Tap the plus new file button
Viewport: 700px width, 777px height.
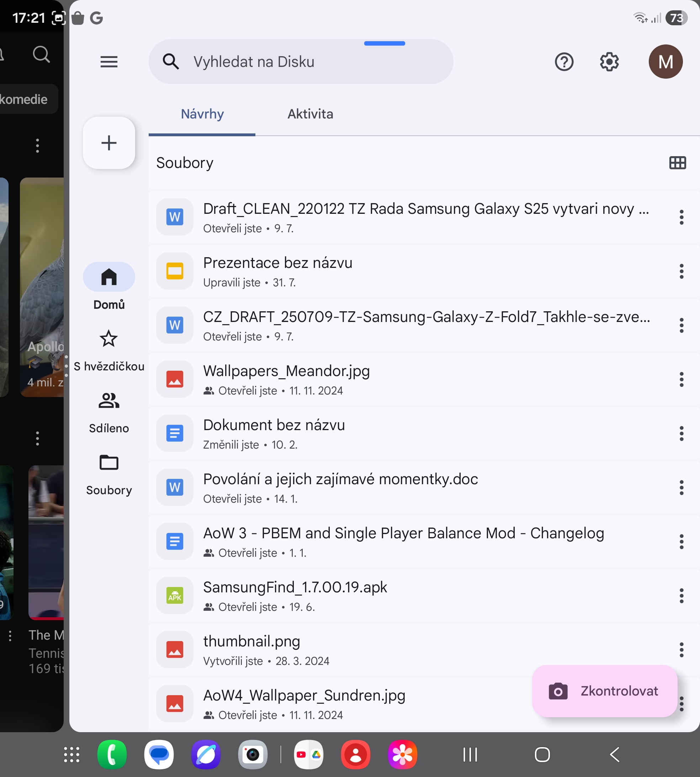pyautogui.click(x=109, y=143)
